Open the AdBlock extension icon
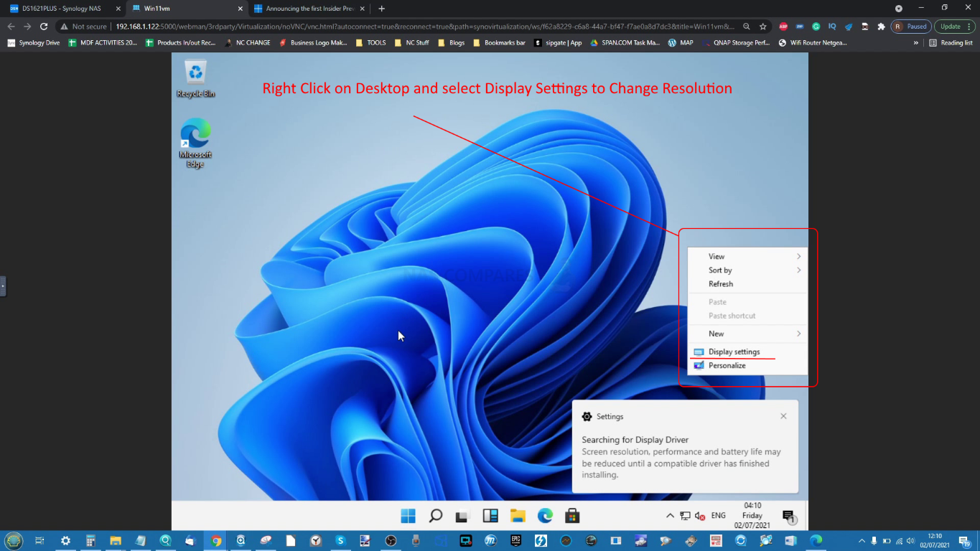This screenshot has height=551, width=980. point(783,26)
